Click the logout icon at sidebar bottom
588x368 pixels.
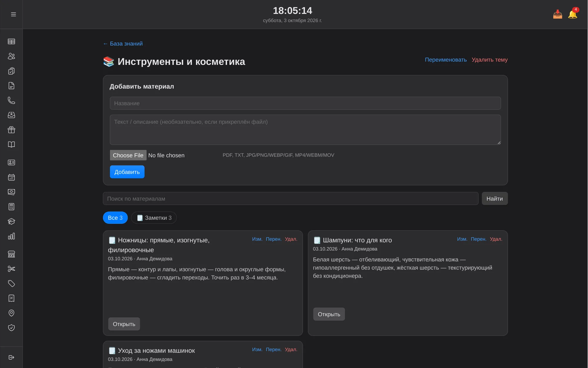pos(11,357)
